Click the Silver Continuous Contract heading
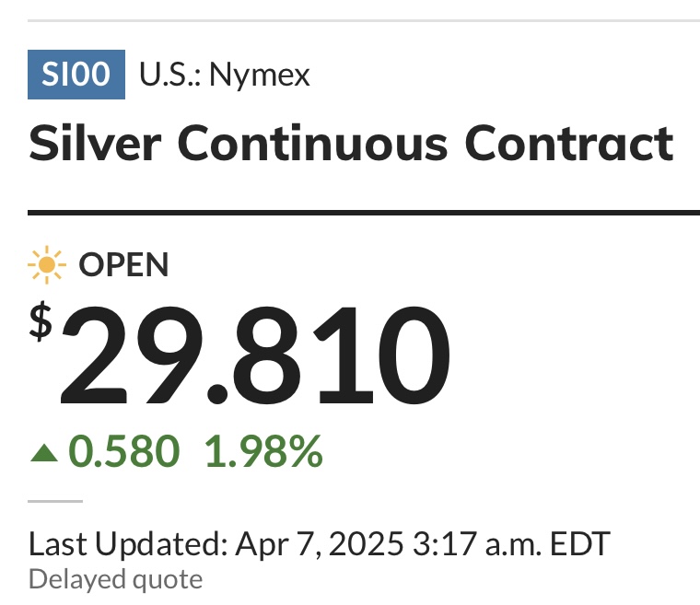The width and height of the screenshot is (700, 605). point(351,143)
